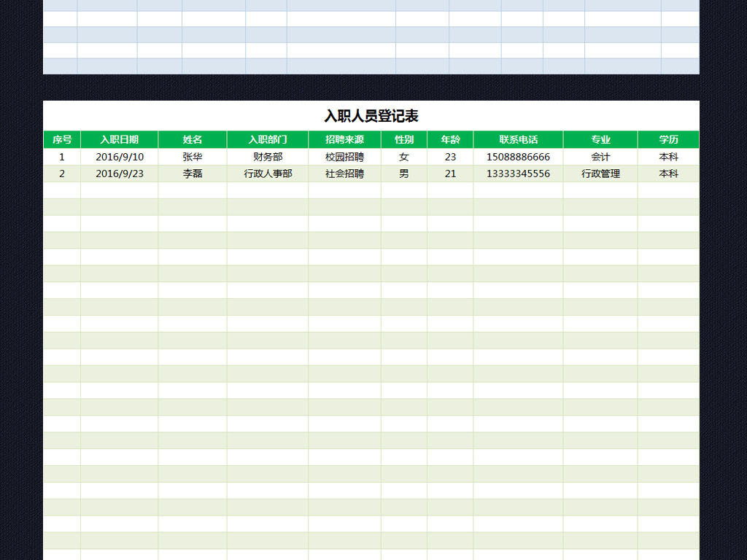Click phone number 13333345556
Screen dimensions: 747x560
pos(519,174)
